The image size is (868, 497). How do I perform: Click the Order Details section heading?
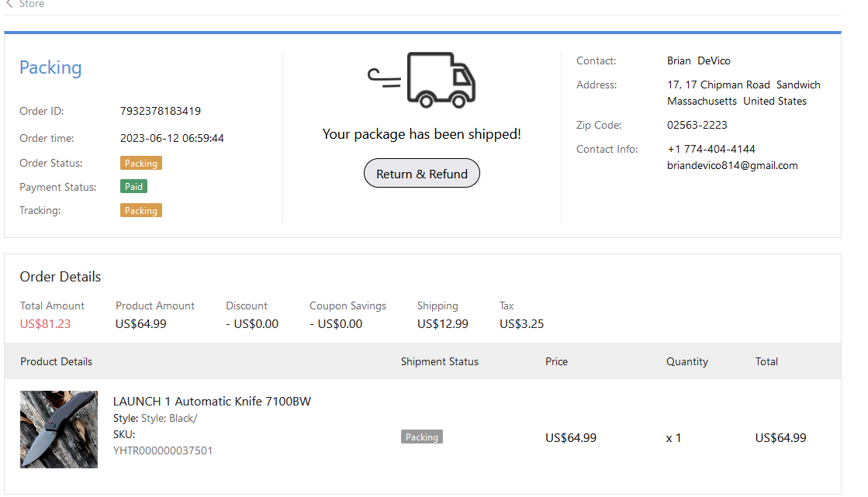(61, 277)
